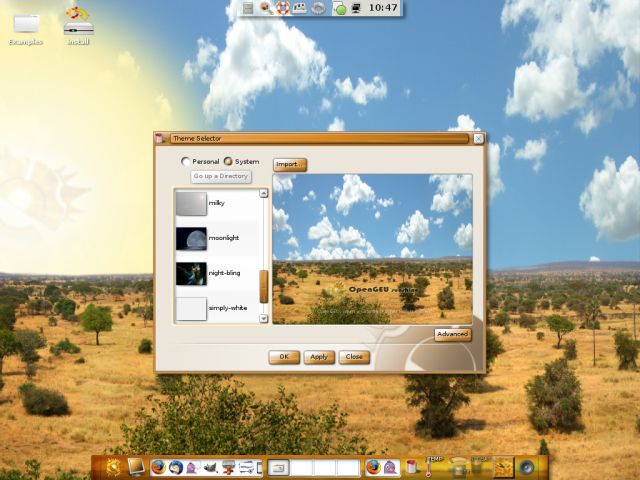Click the Close button in Theme Selector
This screenshot has width=640, height=480.
[x=354, y=357]
